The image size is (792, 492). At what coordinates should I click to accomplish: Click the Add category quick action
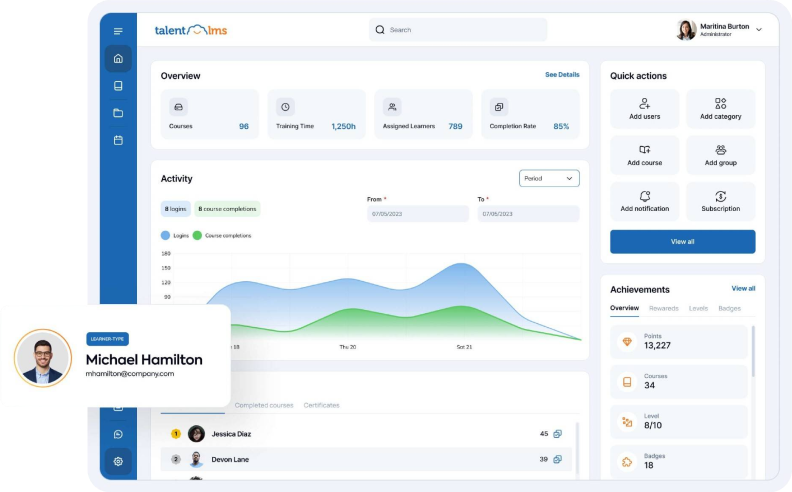[x=720, y=109]
